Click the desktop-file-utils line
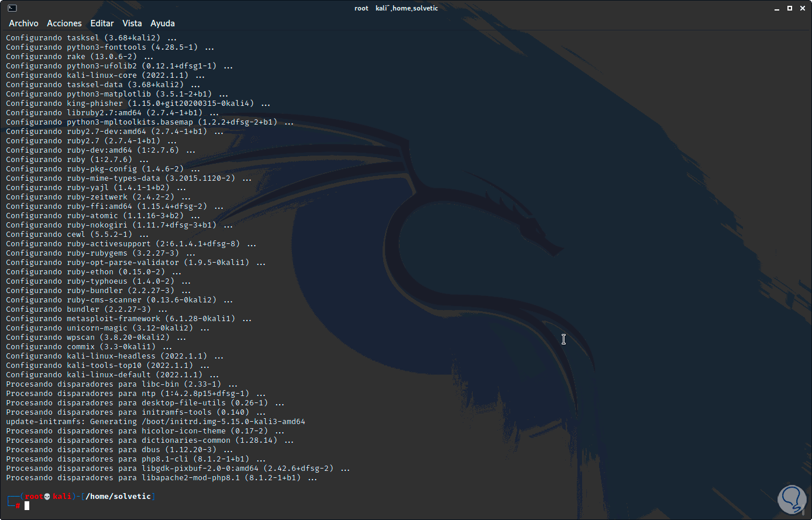812x520 pixels. click(x=145, y=403)
